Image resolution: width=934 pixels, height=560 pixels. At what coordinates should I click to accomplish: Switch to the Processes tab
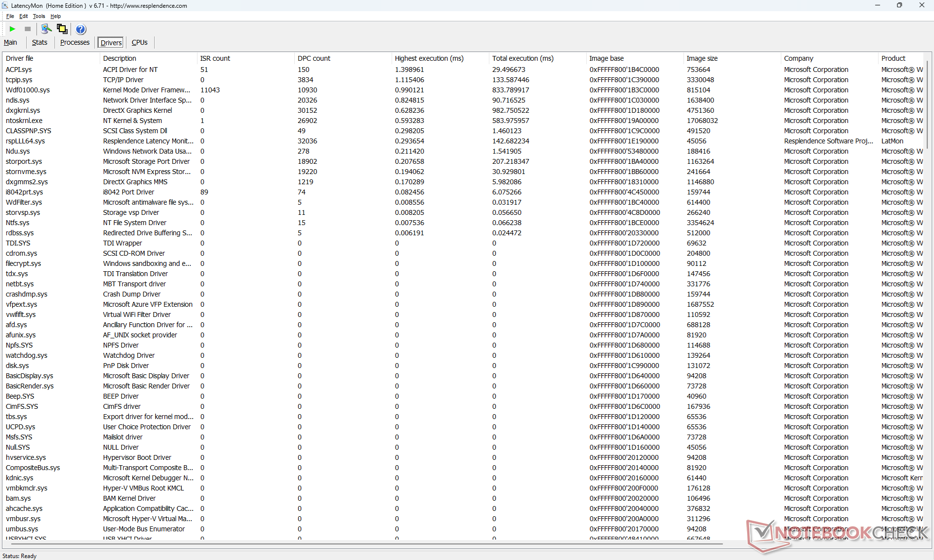pos(74,42)
